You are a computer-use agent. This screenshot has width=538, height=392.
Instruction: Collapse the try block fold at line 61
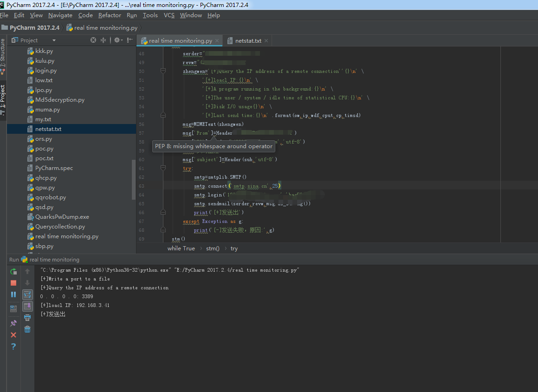click(163, 168)
